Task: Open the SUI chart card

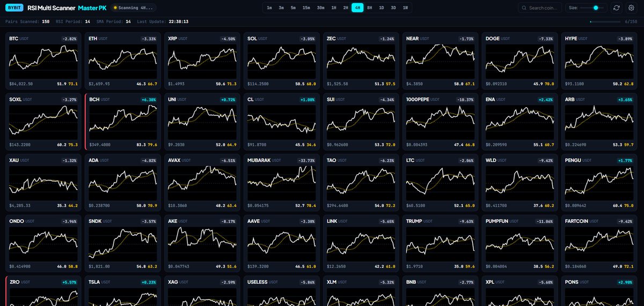Action: click(x=361, y=122)
